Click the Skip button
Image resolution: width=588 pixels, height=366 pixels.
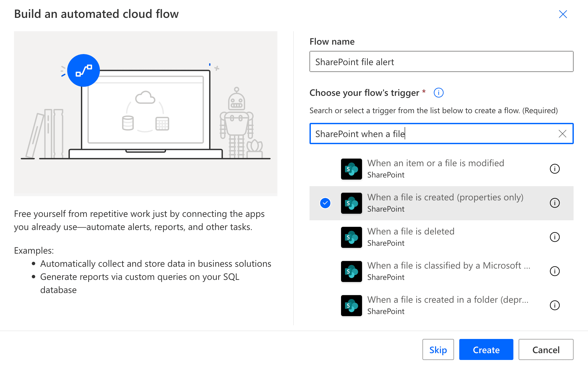click(x=438, y=349)
